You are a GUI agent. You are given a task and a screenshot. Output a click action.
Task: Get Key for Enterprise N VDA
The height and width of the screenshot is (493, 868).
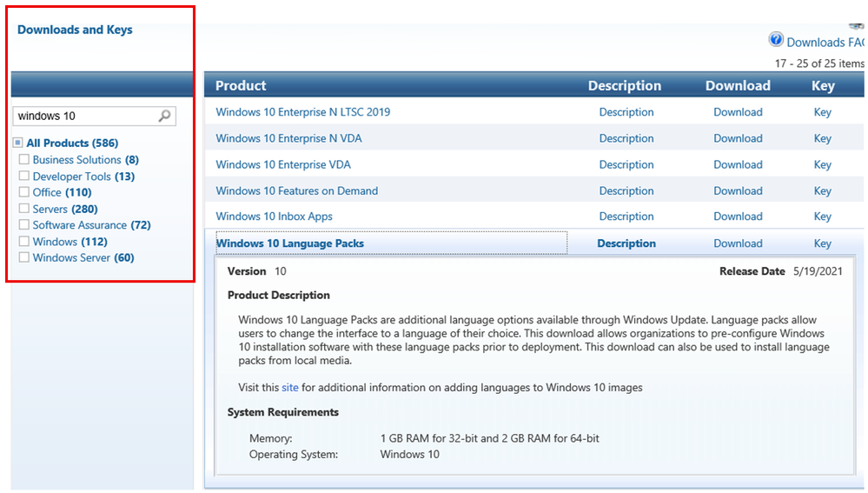(x=823, y=138)
